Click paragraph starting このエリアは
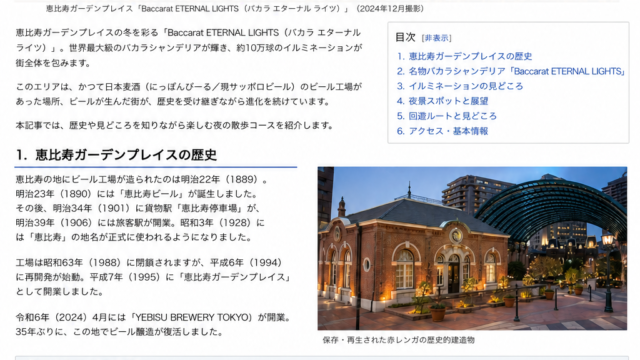The width and height of the screenshot is (640, 360). (189, 94)
